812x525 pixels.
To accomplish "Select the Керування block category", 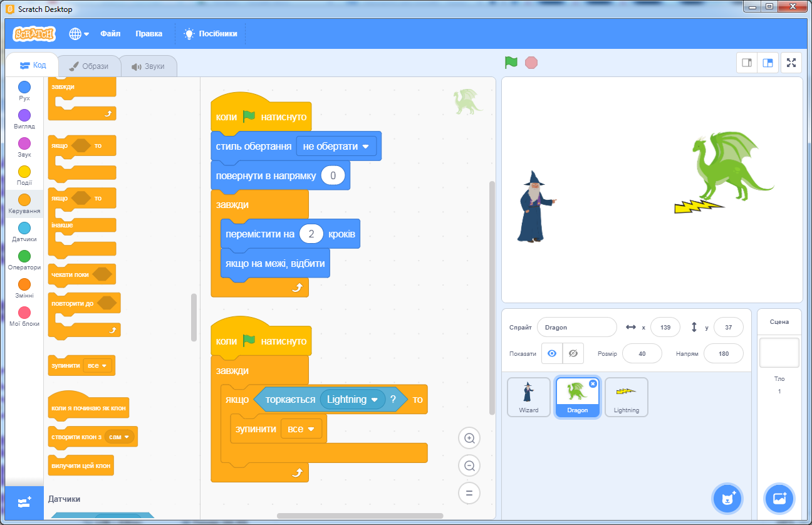I will pos(24,204).
